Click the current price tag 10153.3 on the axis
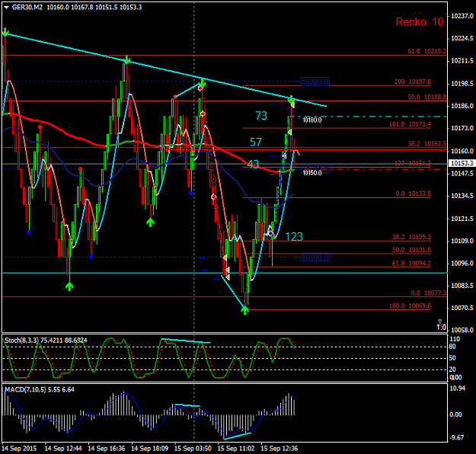Image resolution: width=476 pixels, height=454 pixels. click(x=462, y=163)
